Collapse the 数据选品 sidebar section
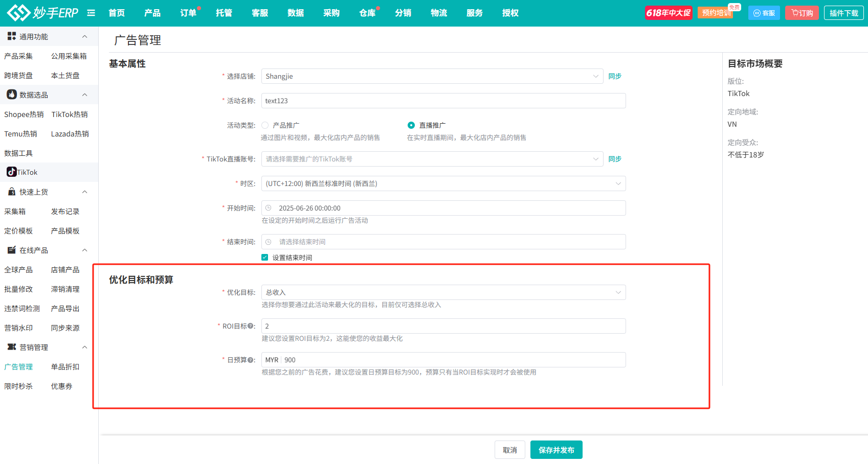868x464 pixels. [85, 95]
